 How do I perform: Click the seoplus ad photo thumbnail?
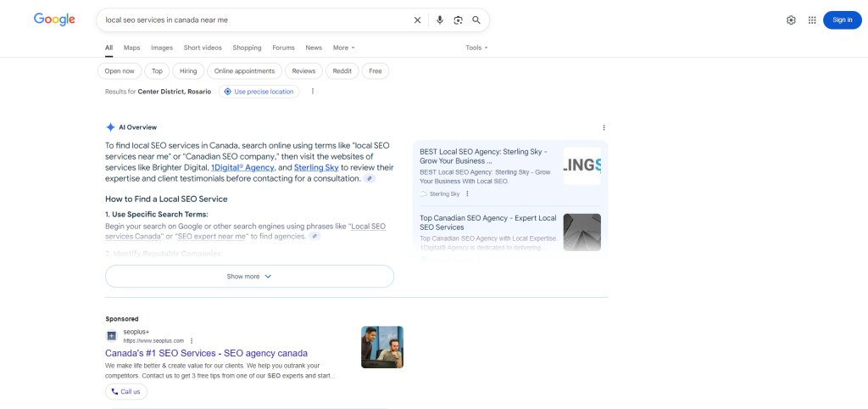coord(382,347)
